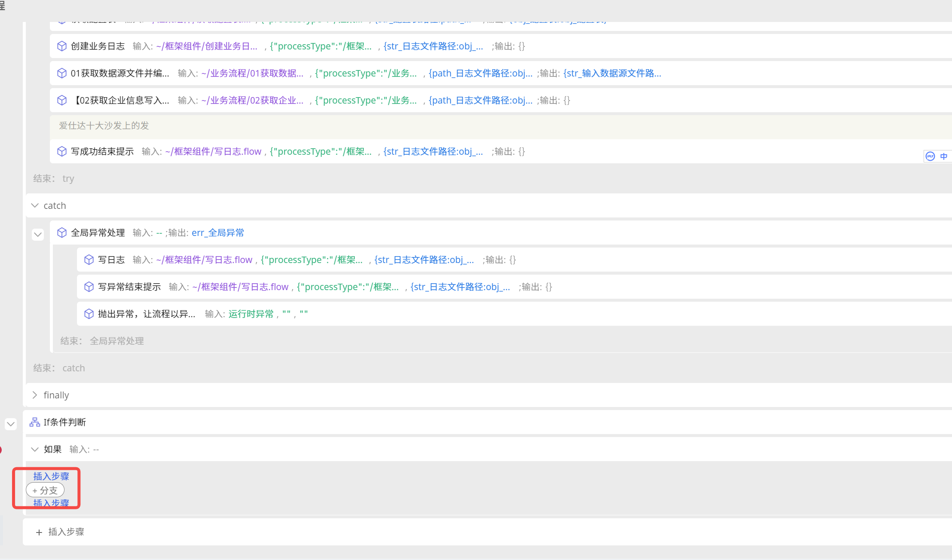Expand the finally block
Screen dimensions: 952x560
pyautogui.click(x=35, y=395)
